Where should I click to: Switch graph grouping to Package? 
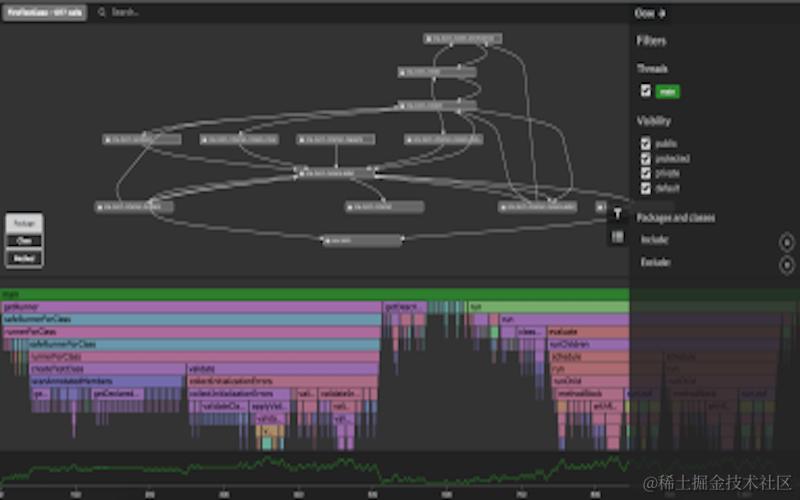click(x=24, y=223)
